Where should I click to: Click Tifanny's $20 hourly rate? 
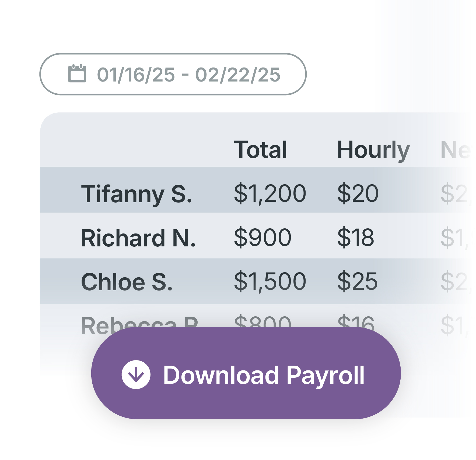point(358,193)
